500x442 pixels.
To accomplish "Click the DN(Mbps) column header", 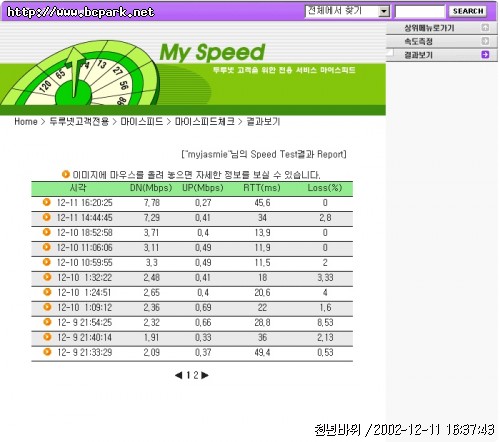I will pos(151,188).
